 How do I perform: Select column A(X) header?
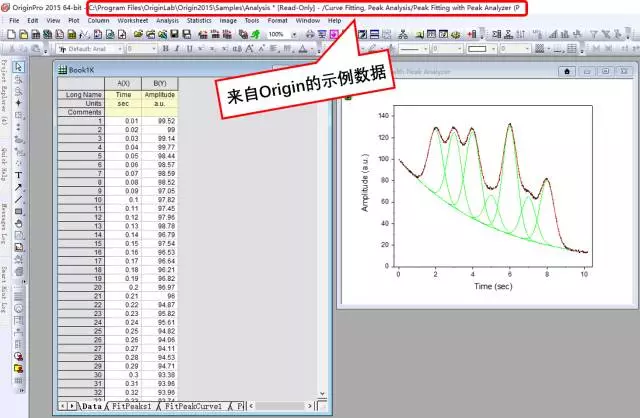[x=124, y=83]
